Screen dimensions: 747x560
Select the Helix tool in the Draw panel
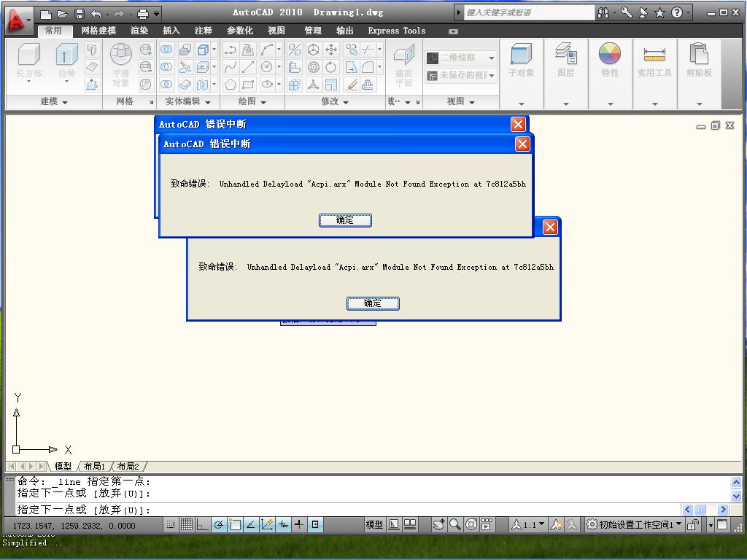[248, 50]
